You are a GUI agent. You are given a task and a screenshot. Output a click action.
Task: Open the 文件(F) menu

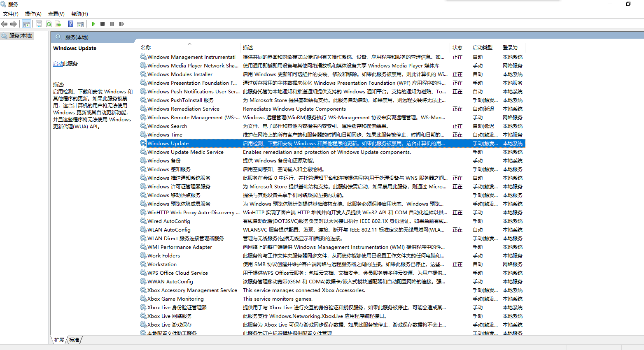tap(11, 14)
